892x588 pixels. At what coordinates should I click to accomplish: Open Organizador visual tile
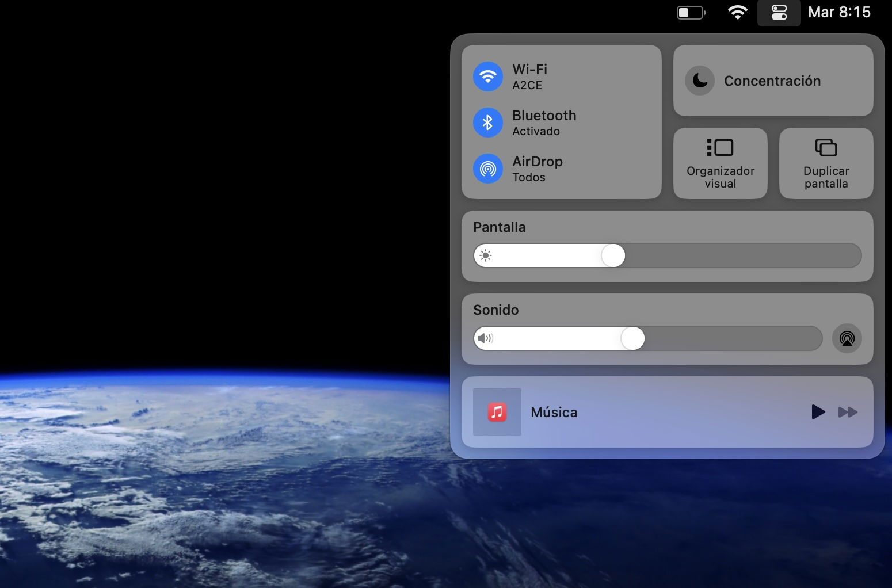(721, 163)
